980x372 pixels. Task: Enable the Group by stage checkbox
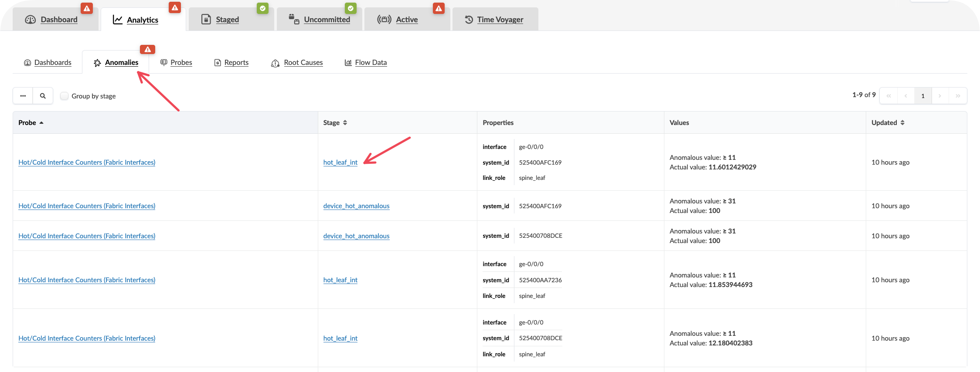(65, 96)
